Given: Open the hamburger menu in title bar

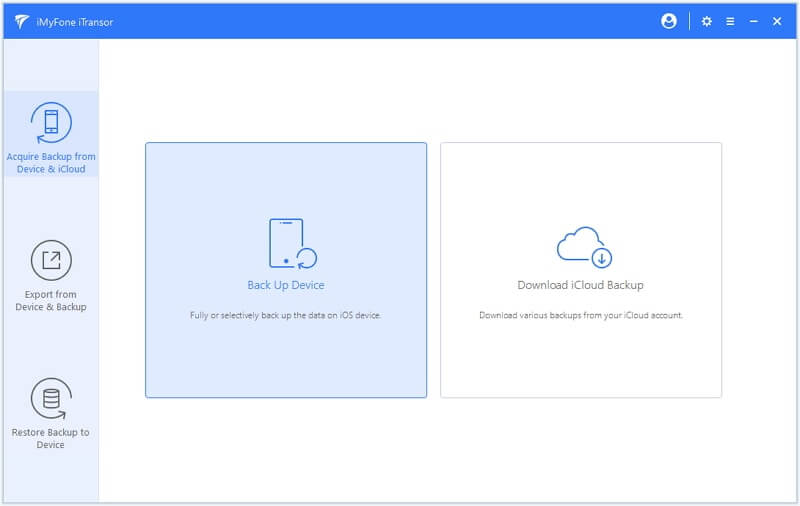Looking at the screenshot, I should [x=730, y=21].
